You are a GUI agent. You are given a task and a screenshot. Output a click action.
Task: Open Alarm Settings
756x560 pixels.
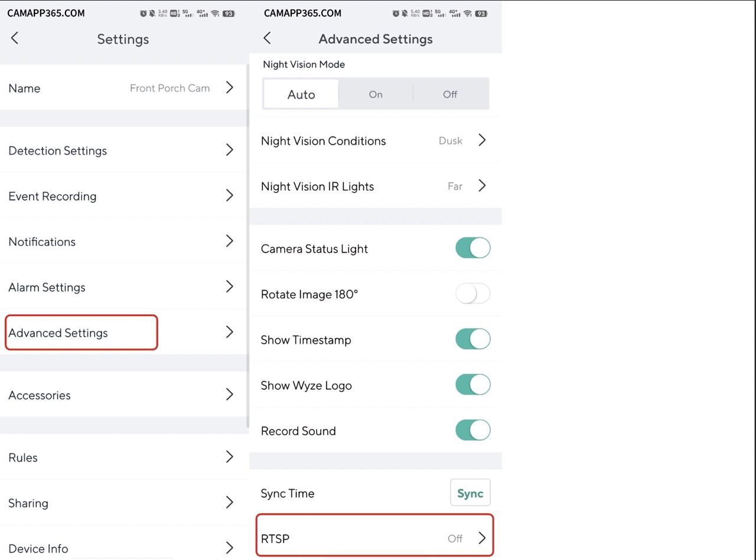[123, 286]
